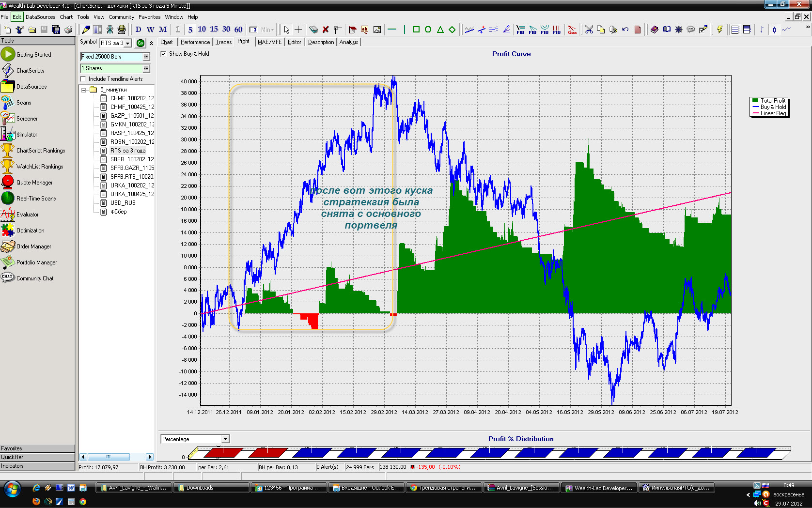The width and height of the screenshot is (812, 508).
Task: Click the Save floppy disk icon
Action: (44, 30)
